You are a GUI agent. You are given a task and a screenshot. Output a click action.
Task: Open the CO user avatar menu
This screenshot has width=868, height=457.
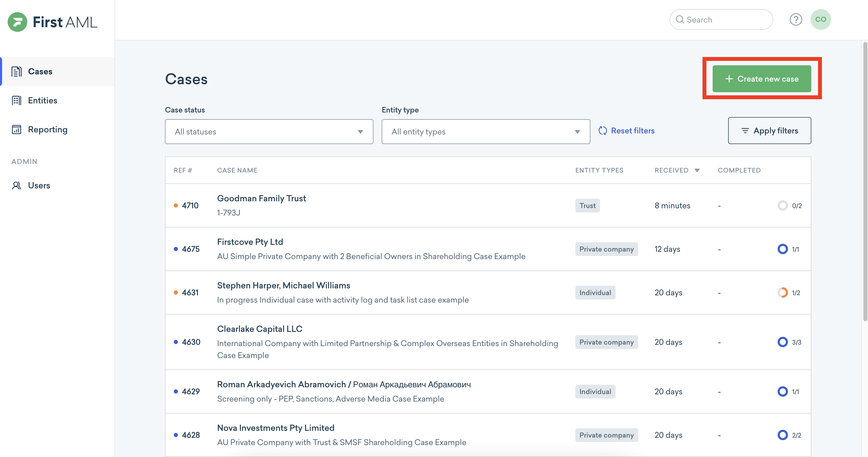821,19
